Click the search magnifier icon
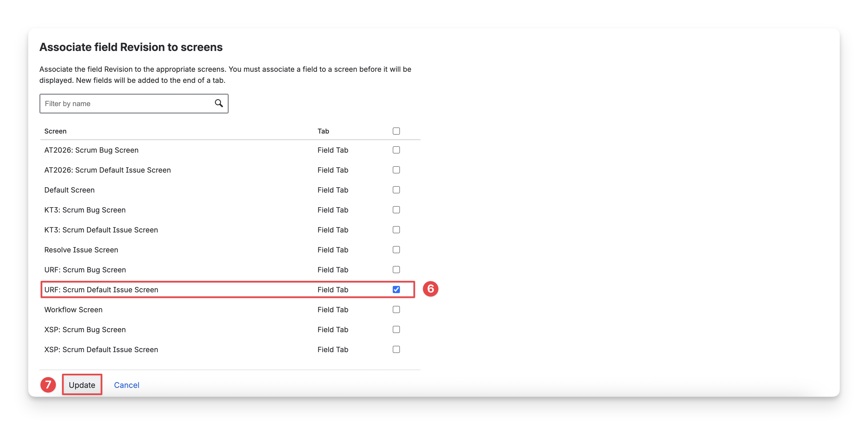This screenshot has height=425, width=868. [x=219, y=103]
